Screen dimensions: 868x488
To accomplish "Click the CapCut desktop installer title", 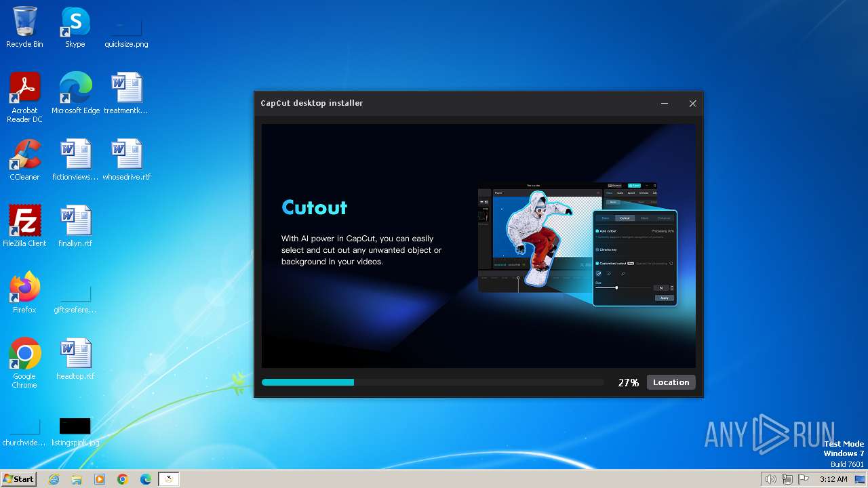I will [x=312, y=103].
